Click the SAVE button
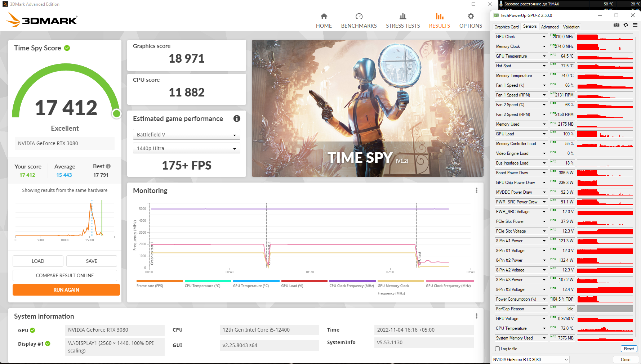The height and width of the screenshot is (364, 641). click(92, 261)
